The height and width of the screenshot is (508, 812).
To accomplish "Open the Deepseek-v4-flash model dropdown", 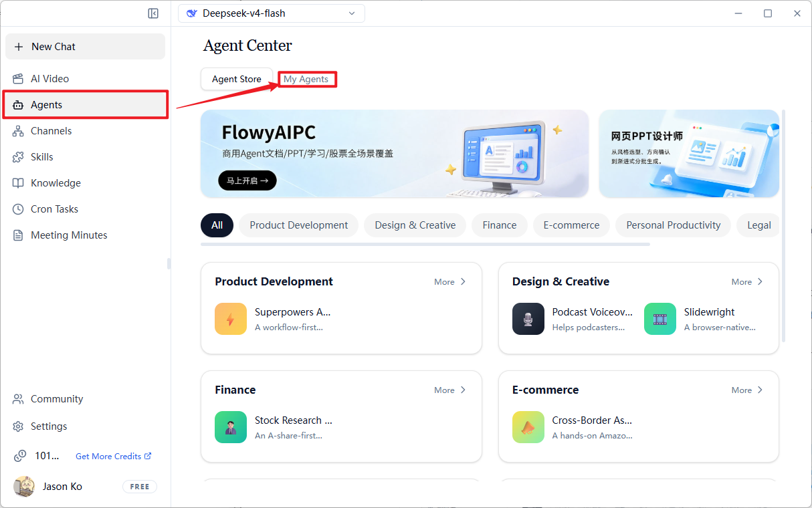I will coord(272,13).
